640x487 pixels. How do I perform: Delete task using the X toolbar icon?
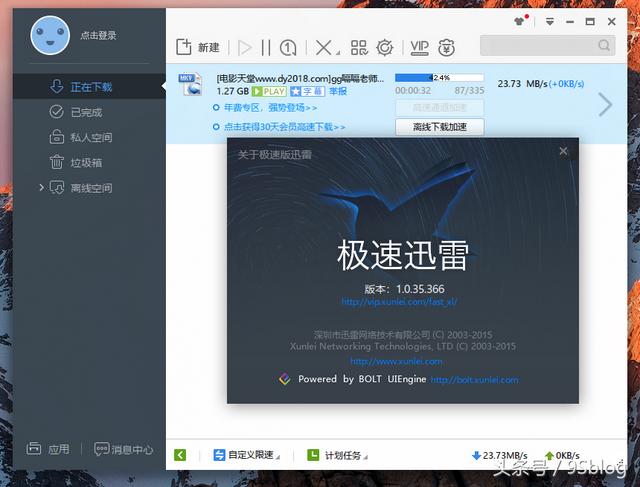point(324,48)
